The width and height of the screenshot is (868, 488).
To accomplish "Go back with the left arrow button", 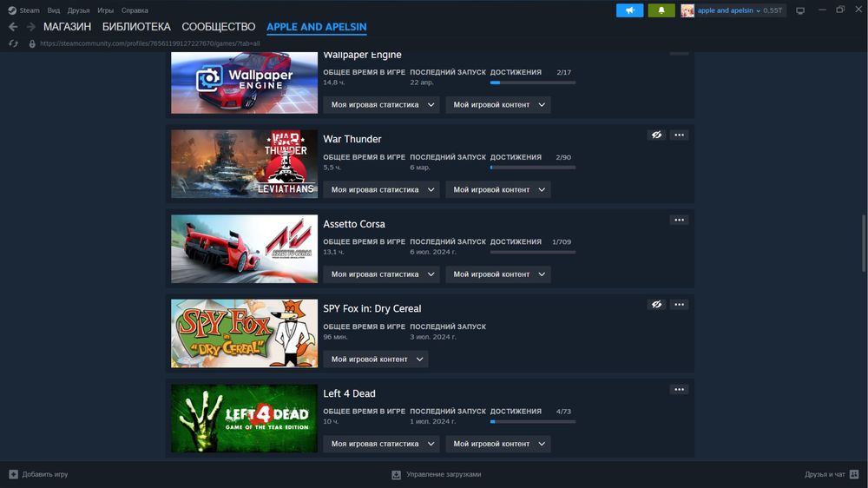I will tap(13, 27).
